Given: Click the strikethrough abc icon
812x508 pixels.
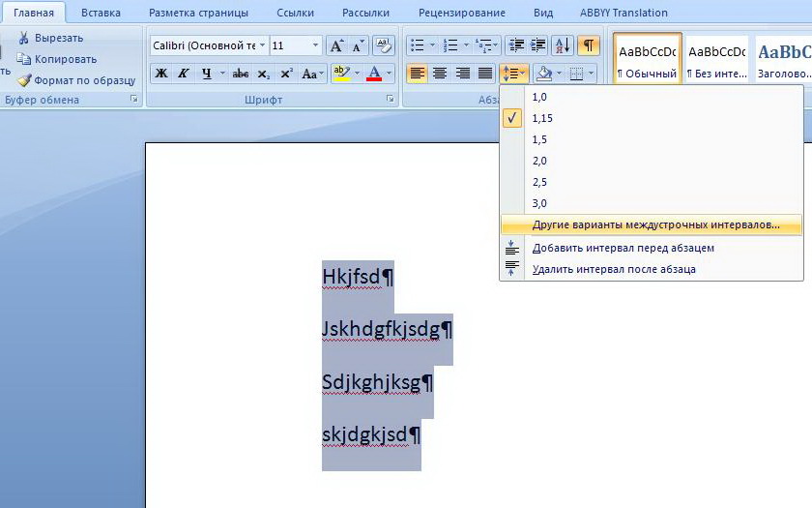Looking at the screenshot, I should click(241, 74).
